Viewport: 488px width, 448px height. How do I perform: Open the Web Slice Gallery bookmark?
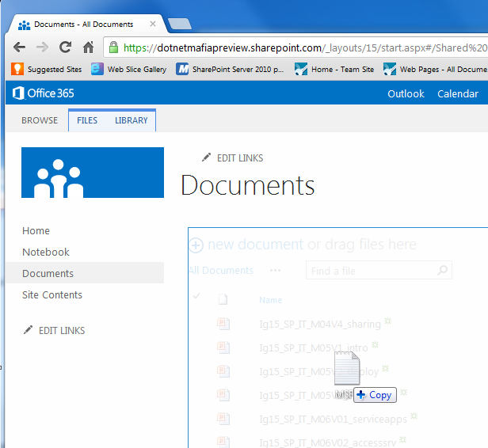[x=128, y=69]
